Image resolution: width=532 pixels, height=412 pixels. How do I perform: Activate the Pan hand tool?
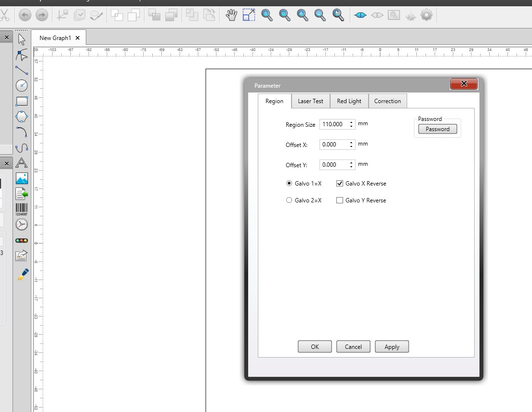(231, 15)
